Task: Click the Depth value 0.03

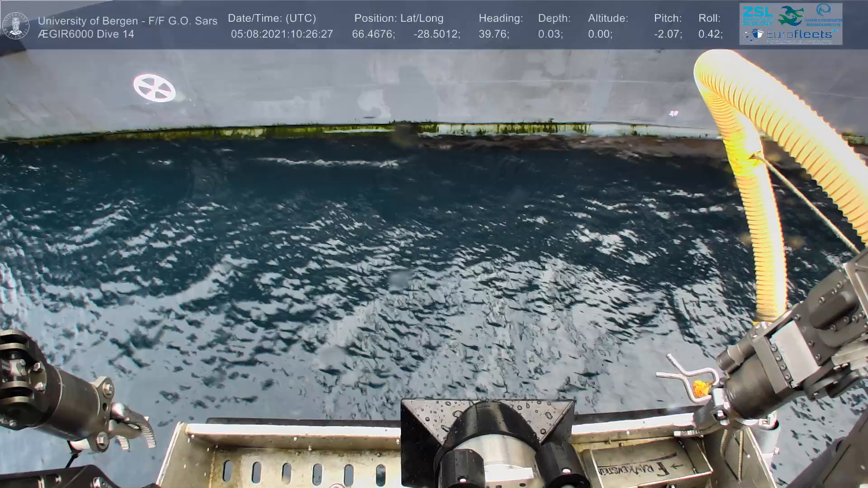Action: click(550, 34)
